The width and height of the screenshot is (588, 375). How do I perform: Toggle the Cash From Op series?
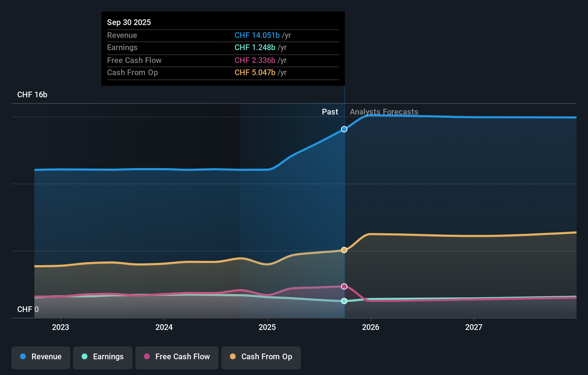(261, 357)
